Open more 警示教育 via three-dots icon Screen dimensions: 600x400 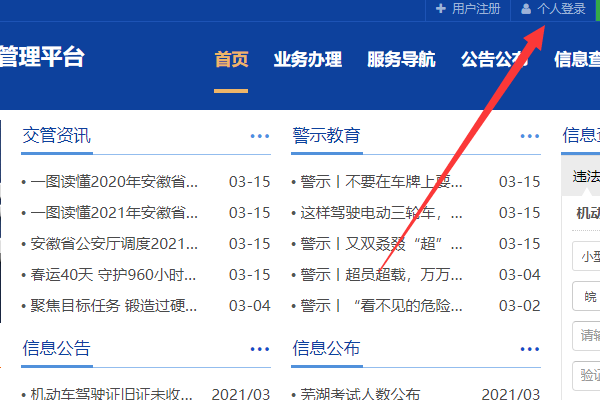click(530, 136)
